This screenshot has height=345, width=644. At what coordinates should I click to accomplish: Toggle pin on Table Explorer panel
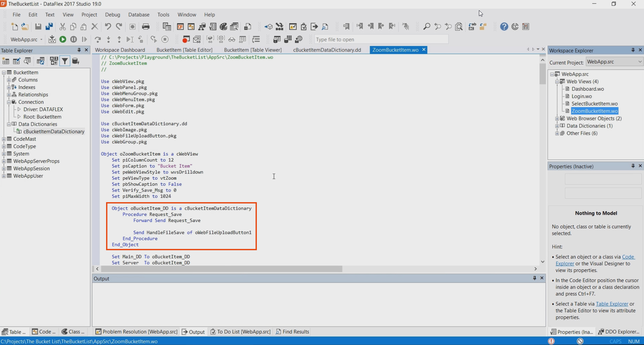point(79,50)
